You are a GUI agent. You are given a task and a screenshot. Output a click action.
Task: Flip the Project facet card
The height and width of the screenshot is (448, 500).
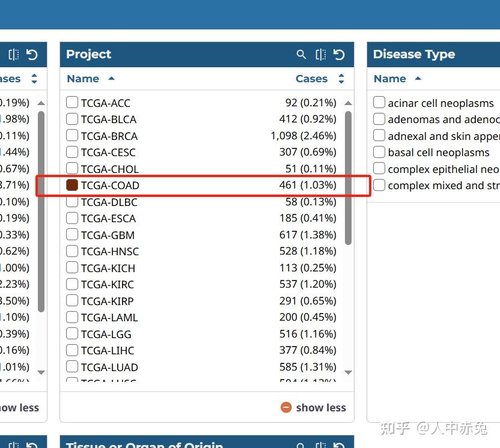(320, 54)
